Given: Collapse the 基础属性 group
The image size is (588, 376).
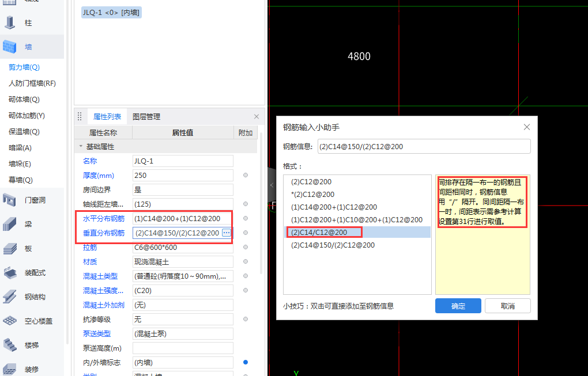Looking at the screenshot, I should 81,147.
